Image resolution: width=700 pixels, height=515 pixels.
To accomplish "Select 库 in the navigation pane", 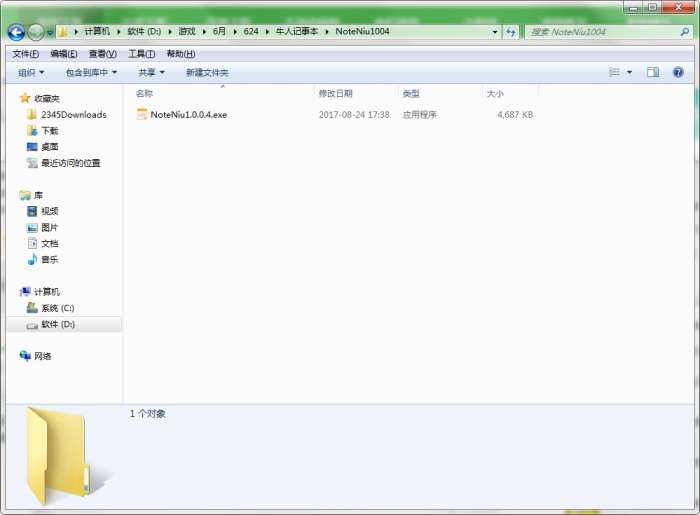I will tap(38, 195).
